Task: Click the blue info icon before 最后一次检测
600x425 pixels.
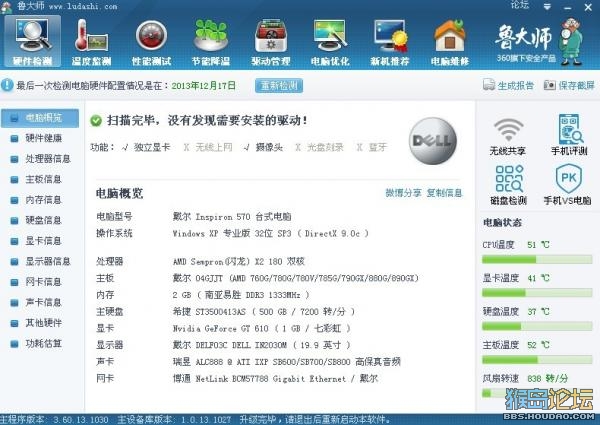Action: 7,85
